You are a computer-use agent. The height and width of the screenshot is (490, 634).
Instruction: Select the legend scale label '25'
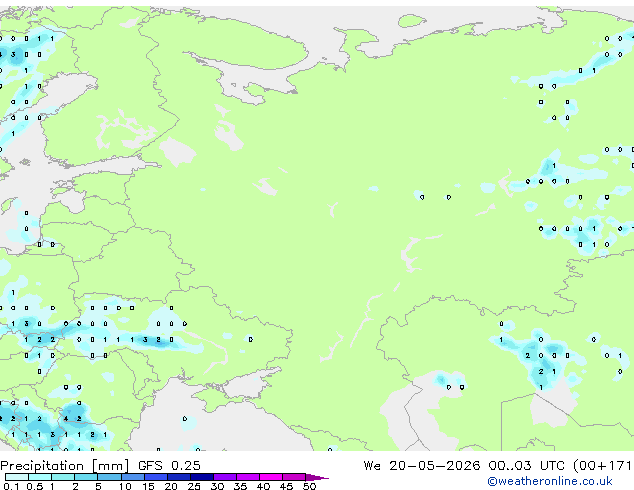(x=194, y=486)
